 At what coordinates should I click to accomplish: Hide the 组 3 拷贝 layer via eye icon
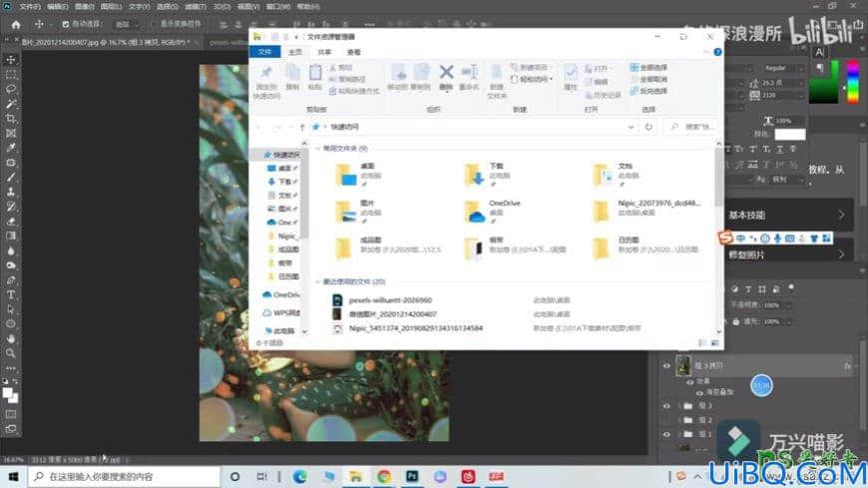coord(666,365)
